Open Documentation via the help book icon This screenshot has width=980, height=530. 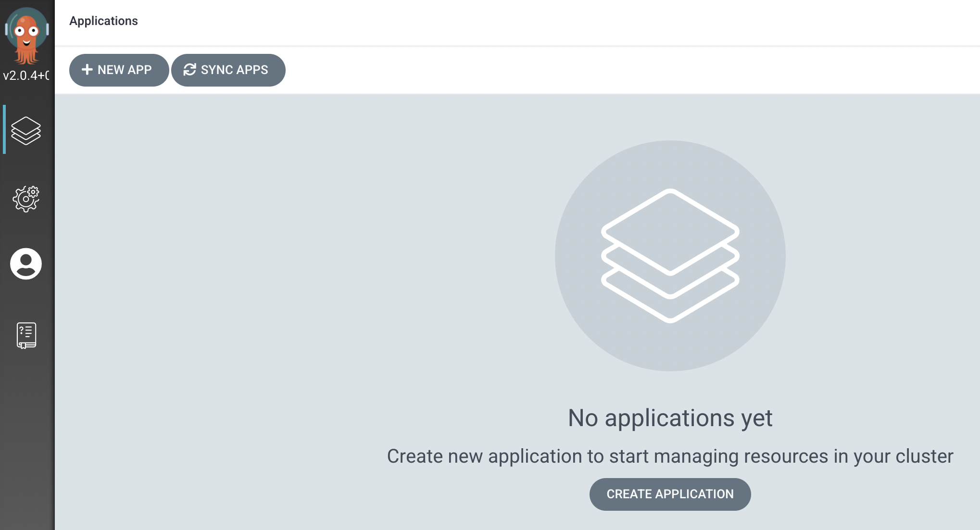pos(26,335)
